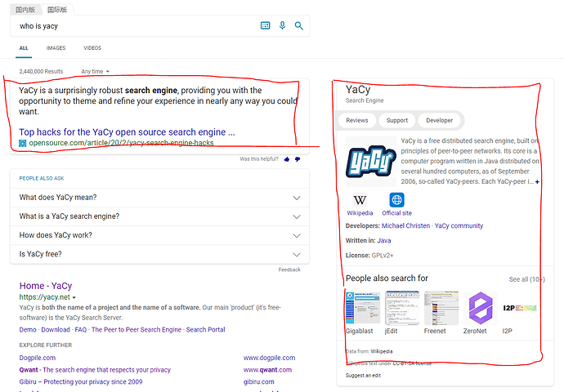Click the FAQ sitelink
The width and height of the screenshot is (564, 392).
point(81,330)
